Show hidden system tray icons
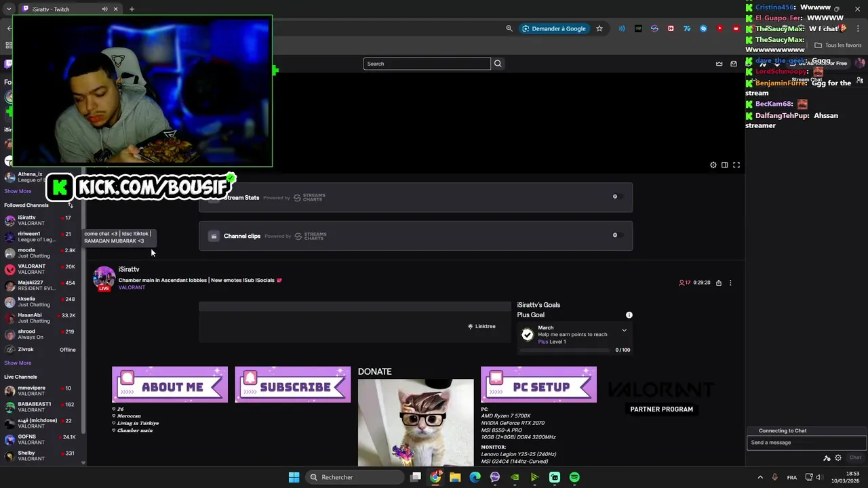 760,477
